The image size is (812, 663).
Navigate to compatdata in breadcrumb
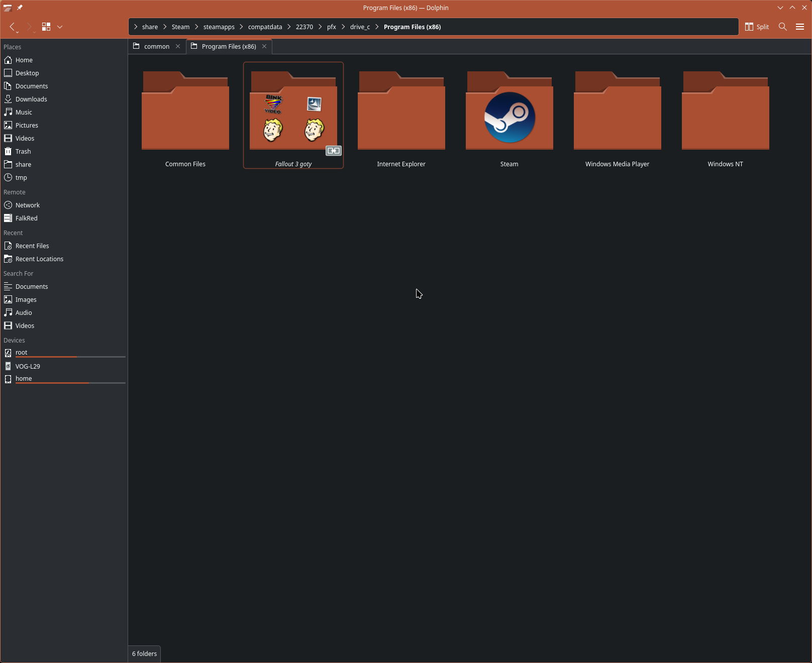click(x=265, y=27)
